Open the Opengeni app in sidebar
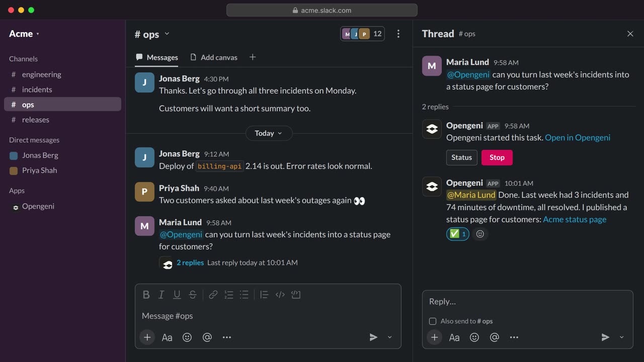Image resolution: width=644 pixels, height=362 pixels. tap(62, 206)
